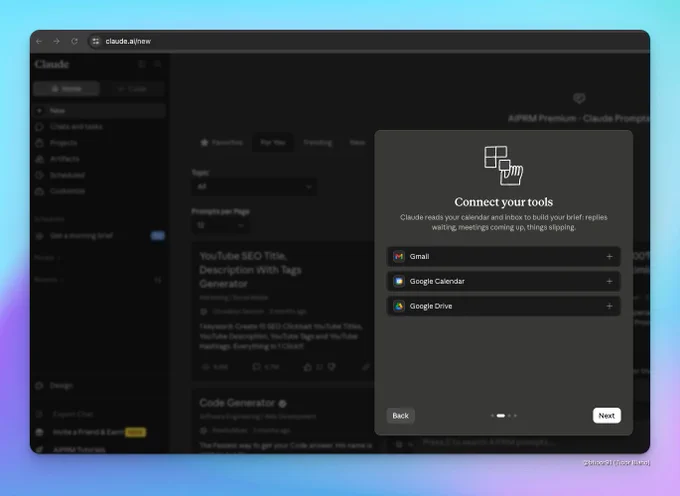Switch to the Favorites tab
The height and width of the screenshot is (496, 680).
coord(222,142)
